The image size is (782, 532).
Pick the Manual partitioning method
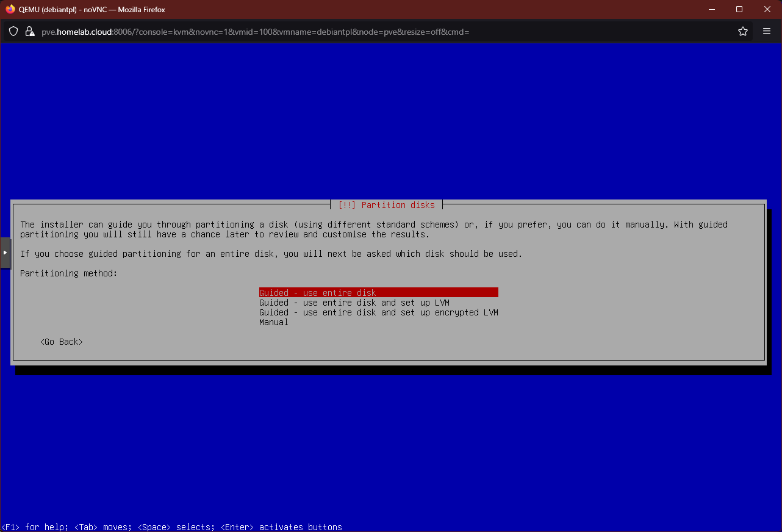(273, 322)
